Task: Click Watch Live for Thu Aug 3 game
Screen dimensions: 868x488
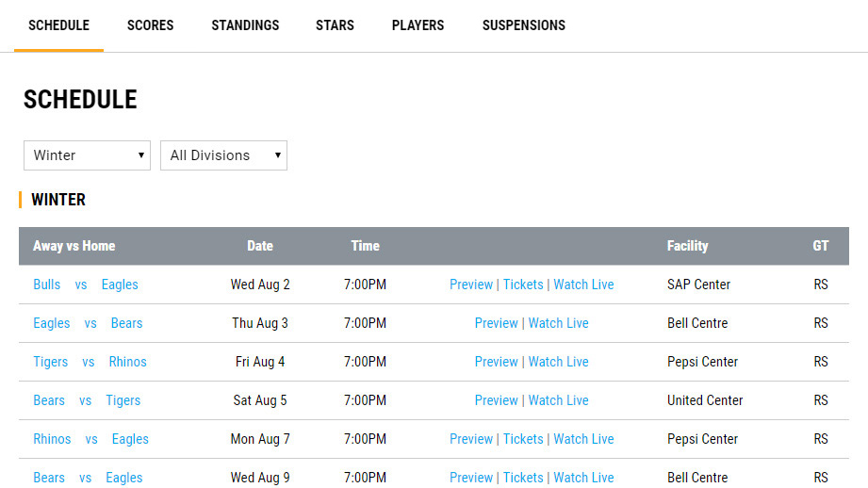Action: [558, 323]
